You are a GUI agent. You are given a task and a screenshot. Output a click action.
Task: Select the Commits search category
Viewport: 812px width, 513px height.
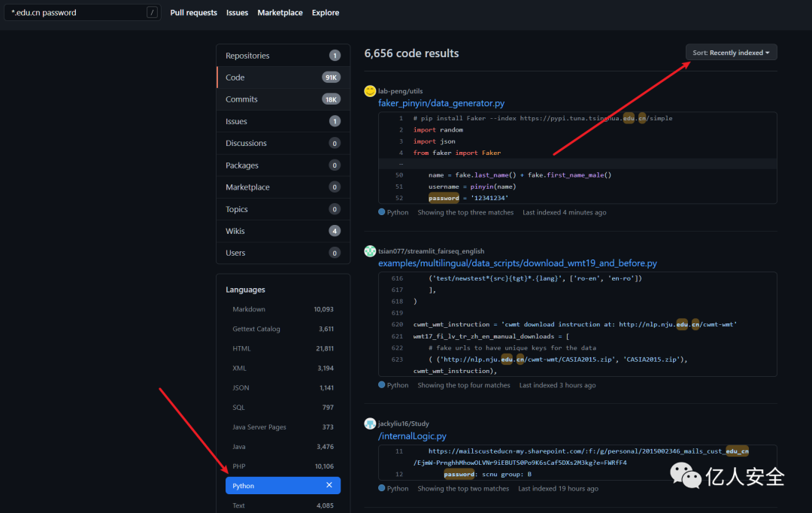(x=283, y=99)
